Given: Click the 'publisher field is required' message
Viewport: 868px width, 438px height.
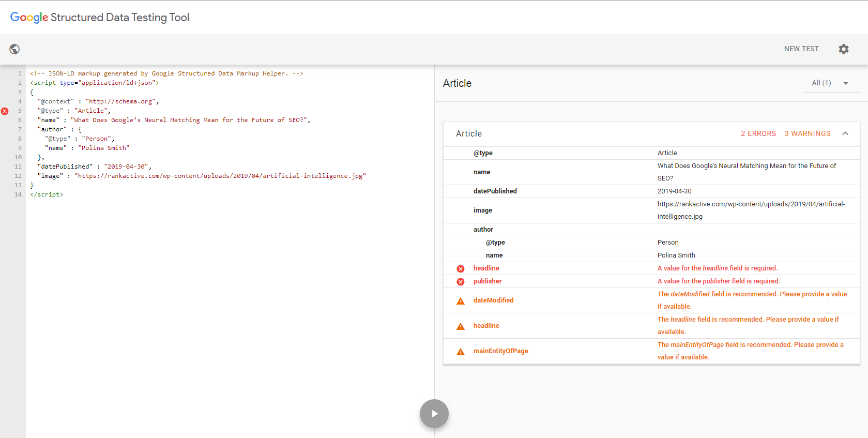Looking at the screenshot, I should pyautogui.click(x=719, y=281).
